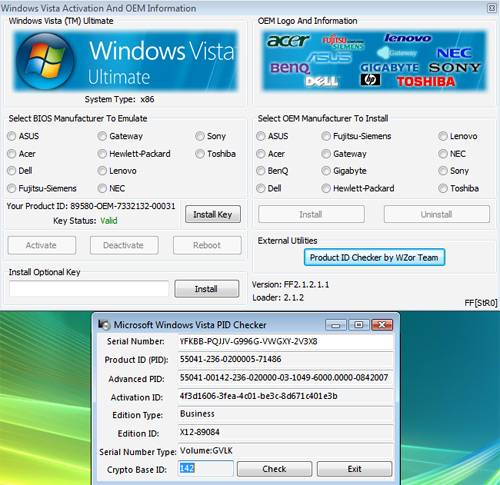Screen dimensions: 500x485
Task: Click the System Type: x86 text
Action: 119,99
